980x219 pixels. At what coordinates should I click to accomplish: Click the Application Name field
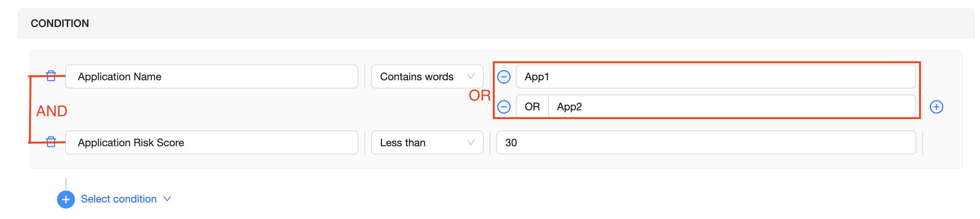click(x=211, y=77)
